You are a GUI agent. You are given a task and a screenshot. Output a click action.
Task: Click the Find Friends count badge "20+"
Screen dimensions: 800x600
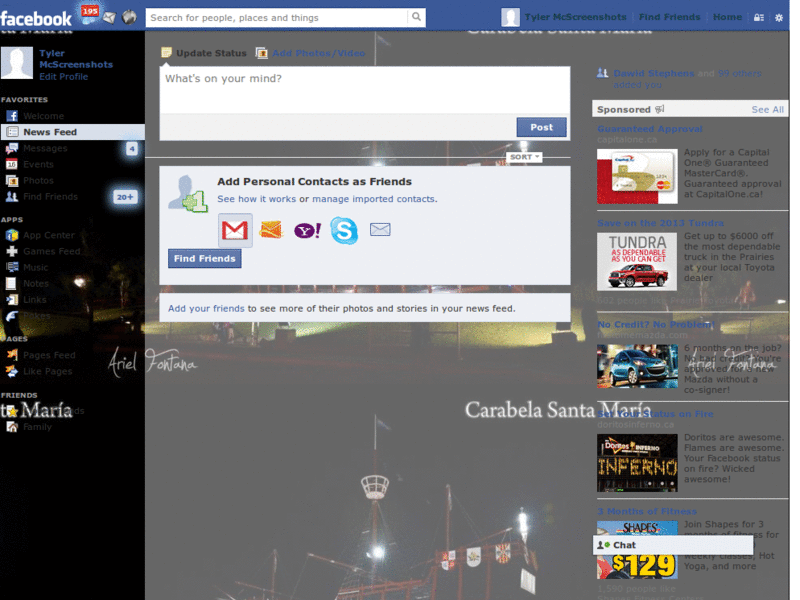point(125,197)
